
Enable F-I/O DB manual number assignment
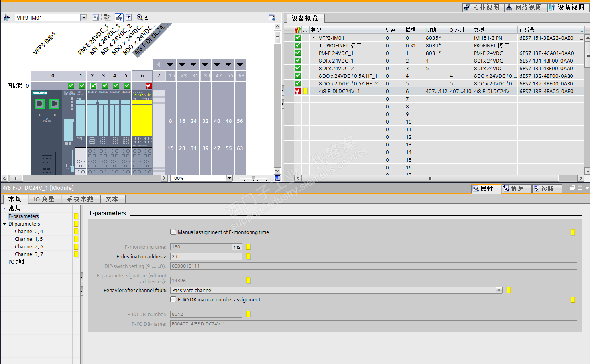pyautogui.click(x=173, y=299)
